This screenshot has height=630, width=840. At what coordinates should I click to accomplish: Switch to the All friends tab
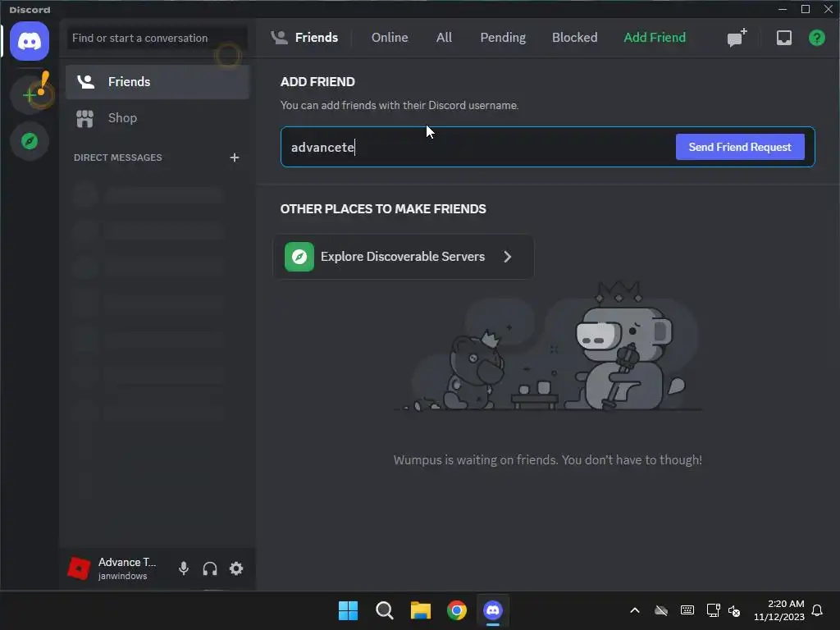444,38
